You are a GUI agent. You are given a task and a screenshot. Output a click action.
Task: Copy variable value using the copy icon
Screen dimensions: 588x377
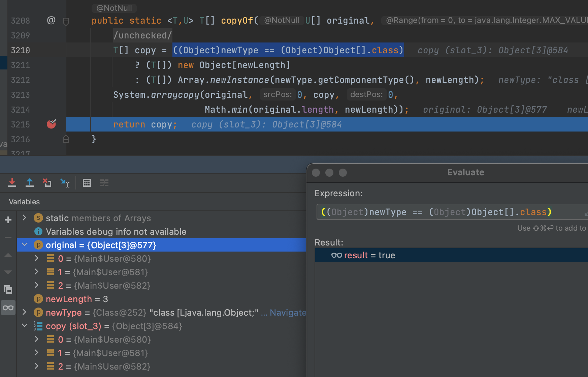click(x=8, y=289)
